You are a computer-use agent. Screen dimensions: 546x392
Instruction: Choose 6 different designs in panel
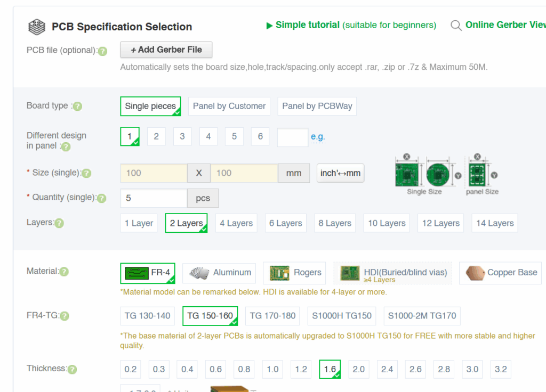pyautogui.click(x=260, y=136)
